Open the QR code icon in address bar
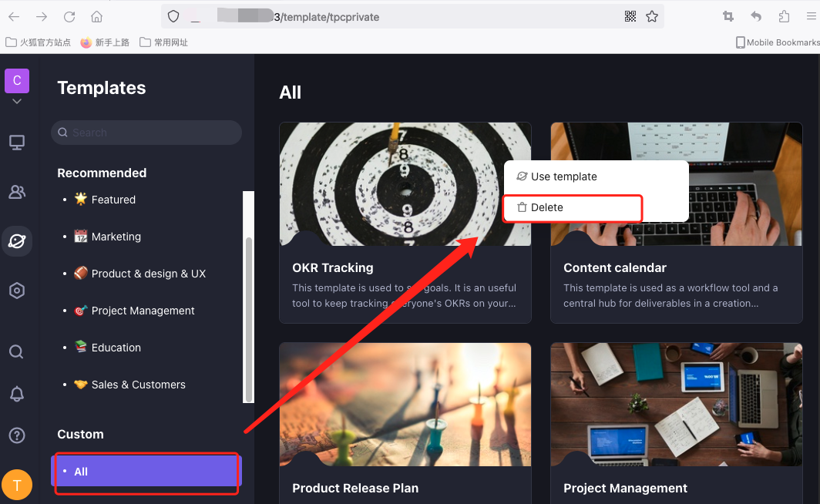Viewport: 820px width, 504px height. (x=630, y=17)
